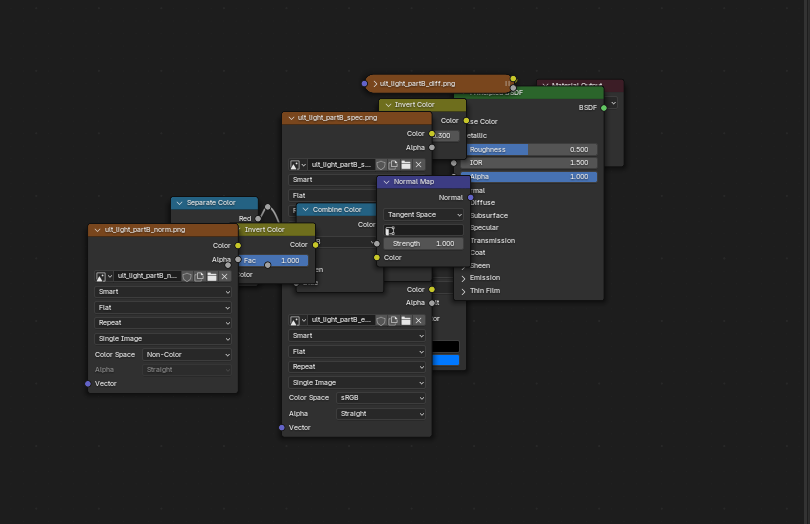Open Flat dropdown in ult_light_partB_e node
This screenshot has width=810, height=524.
[357, 352]
